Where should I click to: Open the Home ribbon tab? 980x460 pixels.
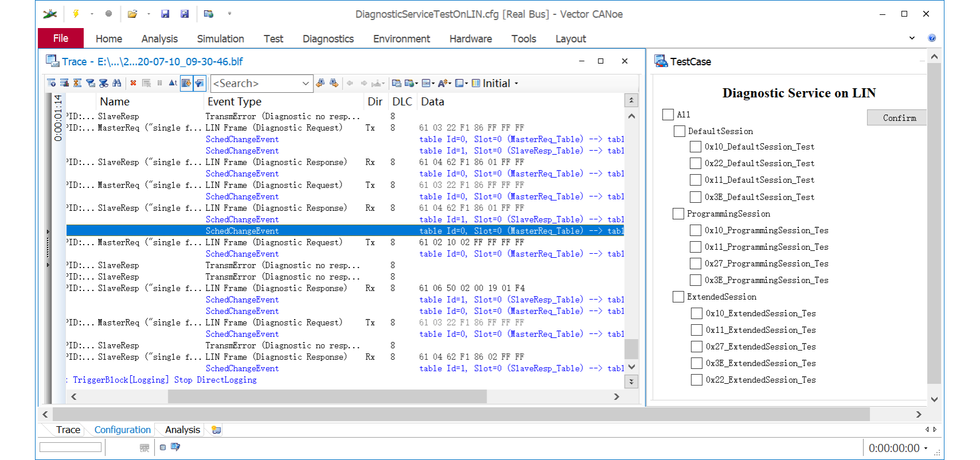tap(109, 38)
